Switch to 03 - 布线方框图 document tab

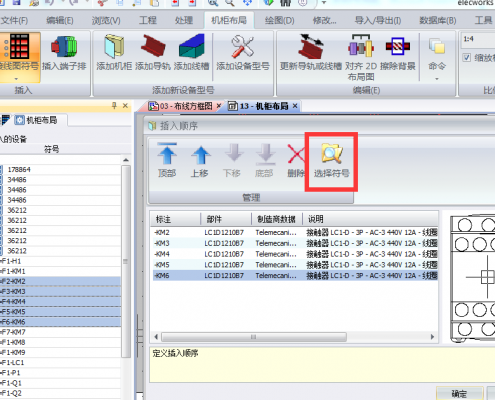pos(186,106)
